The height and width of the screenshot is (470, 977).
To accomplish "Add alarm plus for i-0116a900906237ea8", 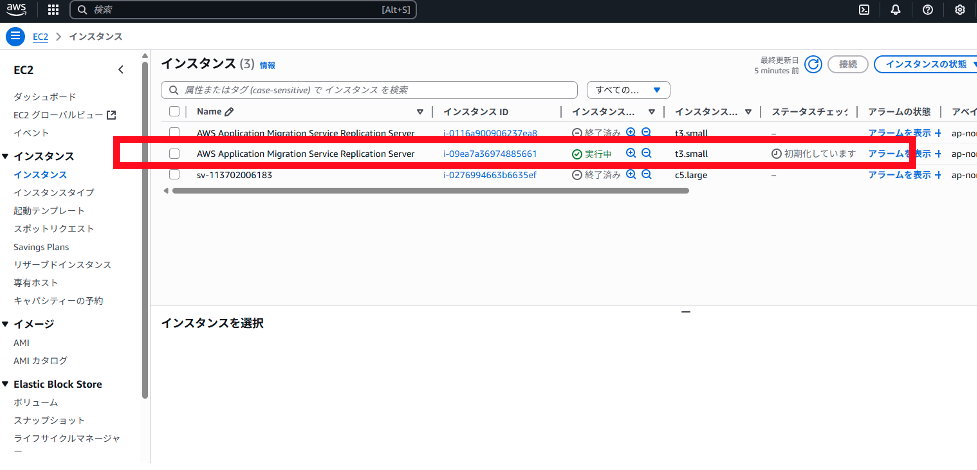I will tap(938, 133).
